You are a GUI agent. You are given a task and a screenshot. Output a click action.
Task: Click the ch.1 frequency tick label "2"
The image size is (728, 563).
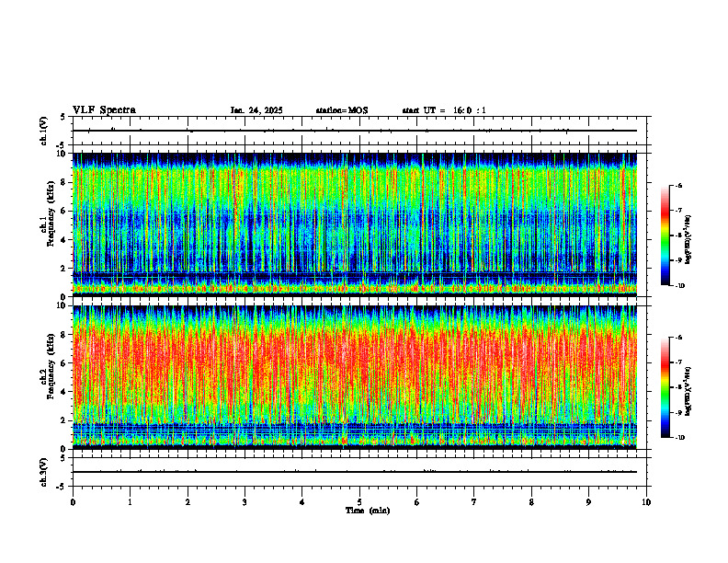pos(63,268)
